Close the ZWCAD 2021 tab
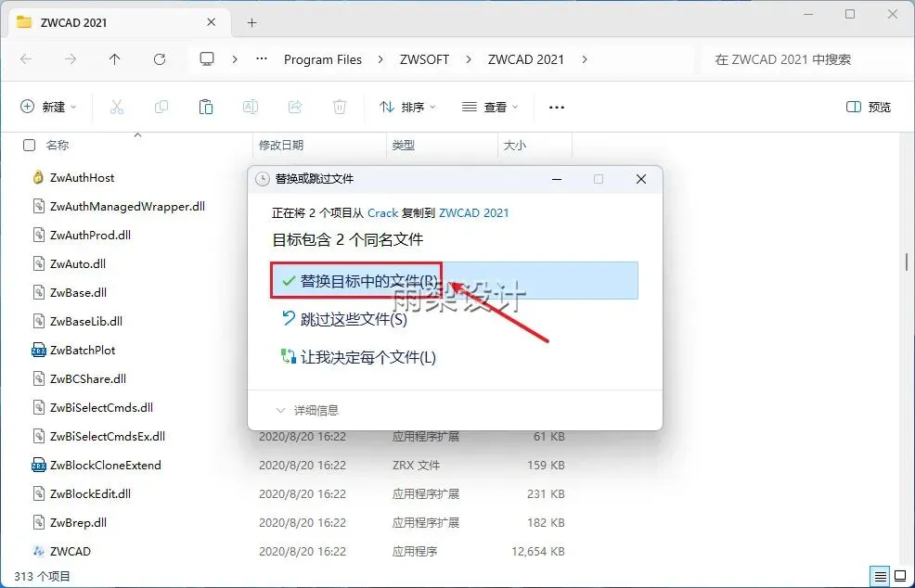915x588 pixels. [212, 22]
